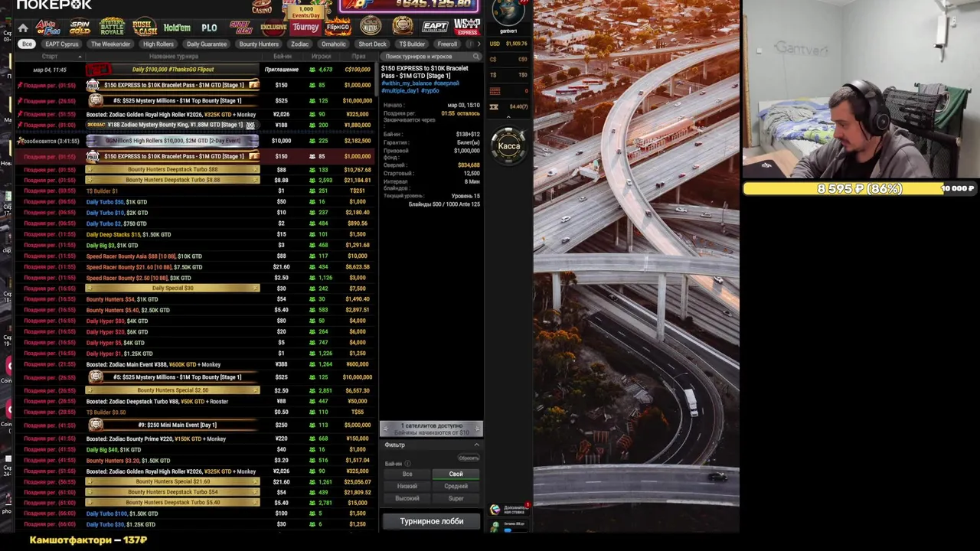Open the WSOP Express icon
The height and width of the screenshot is (551, 980).
coord(467,27)
